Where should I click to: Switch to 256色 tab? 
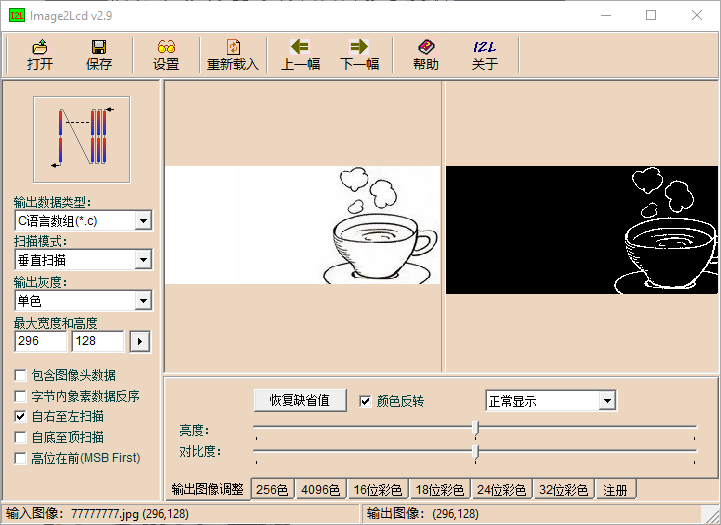tap(272, 490)
